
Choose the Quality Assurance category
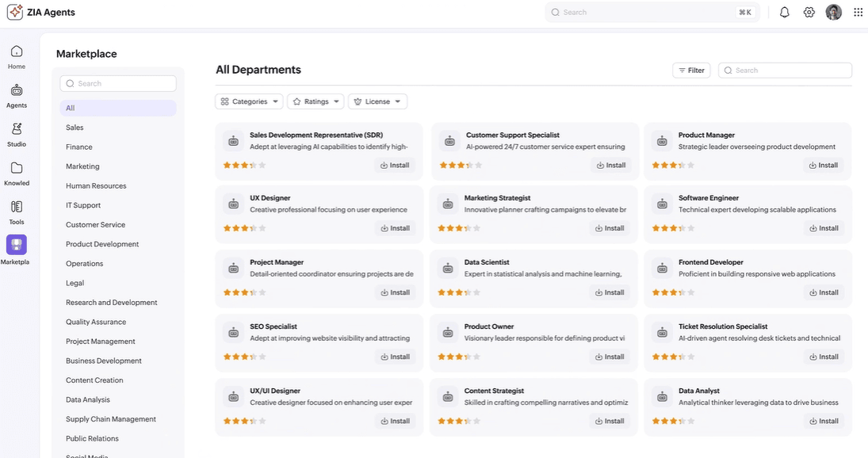95,323
